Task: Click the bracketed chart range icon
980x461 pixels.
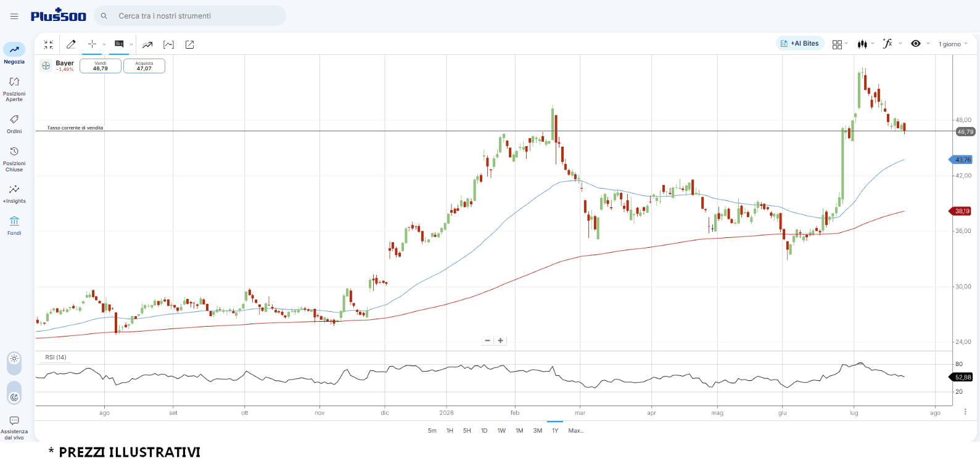Action: 168,44
